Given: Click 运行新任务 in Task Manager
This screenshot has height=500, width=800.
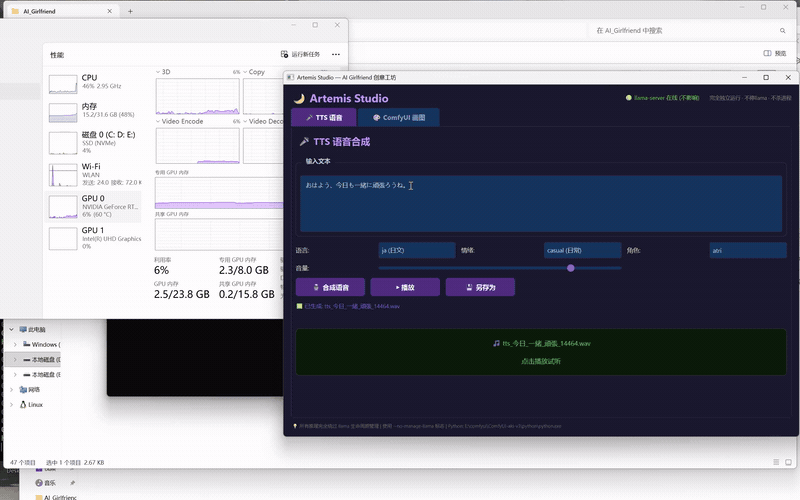Looking at the screenshot, I should (x=301, y=54).
